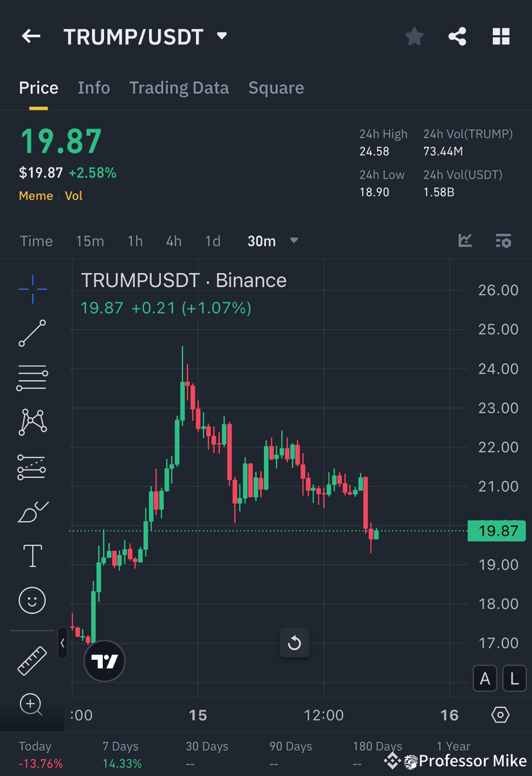Favorite TRUMP/USDT with the star
Screen dimensions: 532x776
(x=414, y=36)
